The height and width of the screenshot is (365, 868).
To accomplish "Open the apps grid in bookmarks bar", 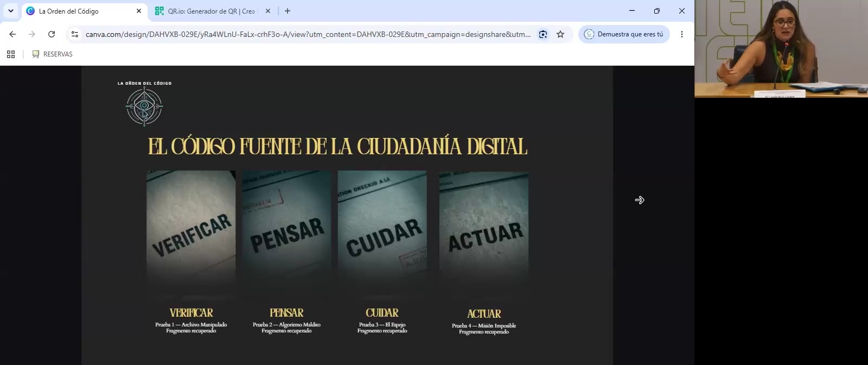I will click(x=11, y=54).
